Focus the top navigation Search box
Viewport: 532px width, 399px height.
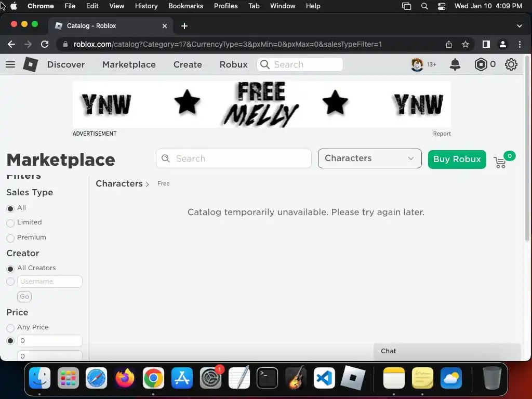300,64
